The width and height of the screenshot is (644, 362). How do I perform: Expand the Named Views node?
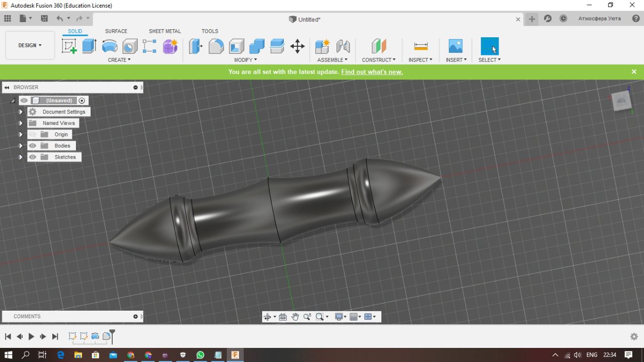pyautogui.click(x=21, y=123)
